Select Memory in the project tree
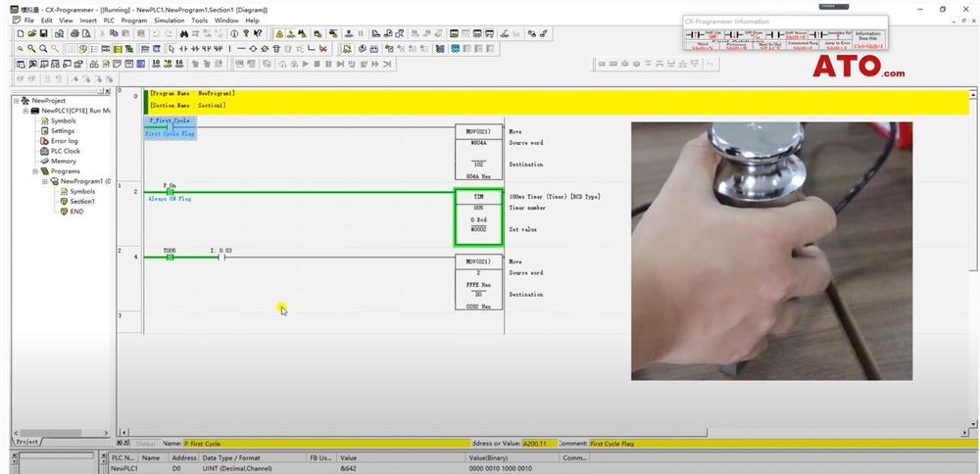The image size is (980, 474). (63, 162)
